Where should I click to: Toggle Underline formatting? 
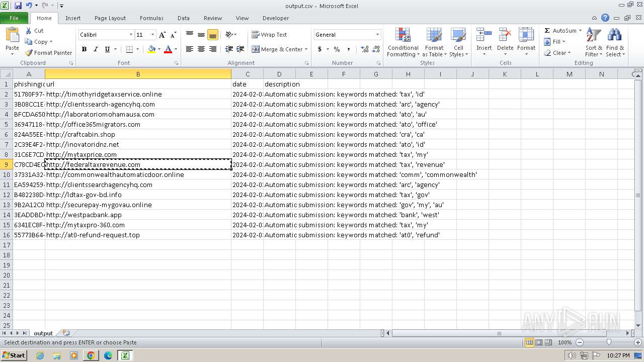coord(107,49)
